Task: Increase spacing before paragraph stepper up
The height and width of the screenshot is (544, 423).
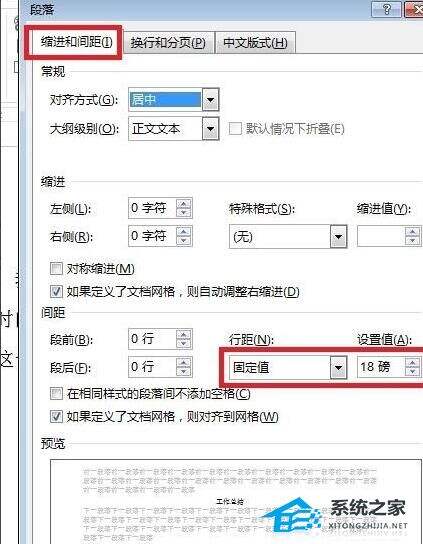Action: (184, 334)
